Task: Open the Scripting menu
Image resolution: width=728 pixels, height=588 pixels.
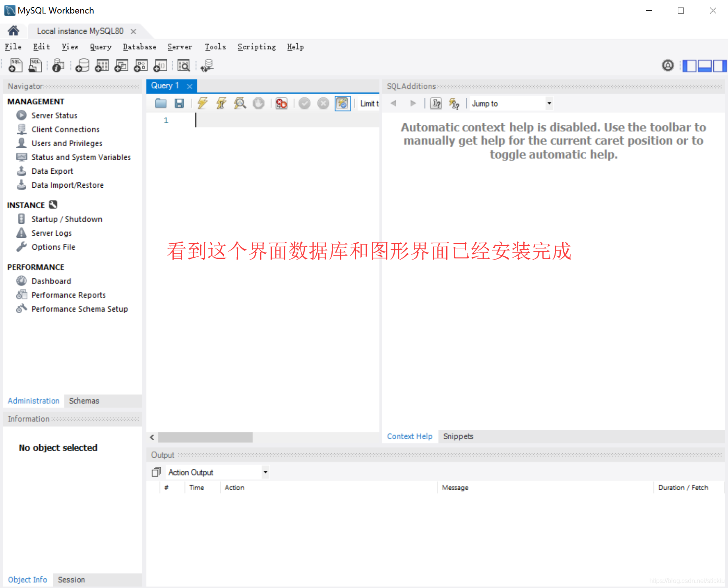Action: (257, 47)
